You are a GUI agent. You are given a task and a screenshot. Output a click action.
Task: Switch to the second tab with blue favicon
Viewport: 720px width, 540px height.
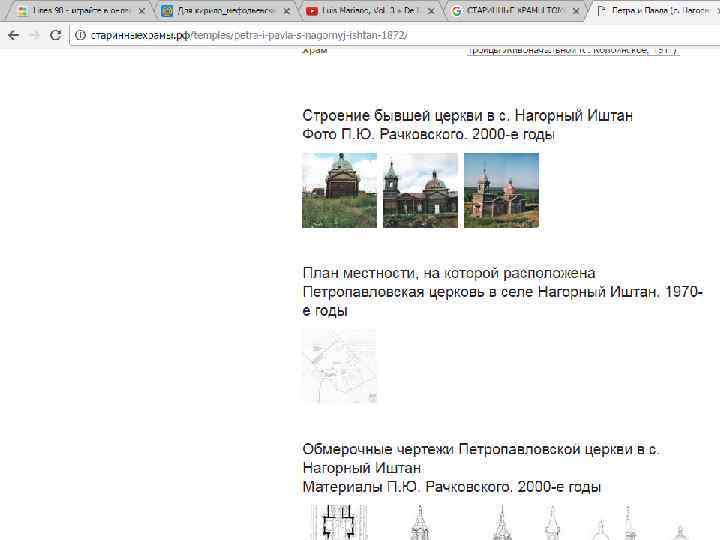click(x=225, y=10)
